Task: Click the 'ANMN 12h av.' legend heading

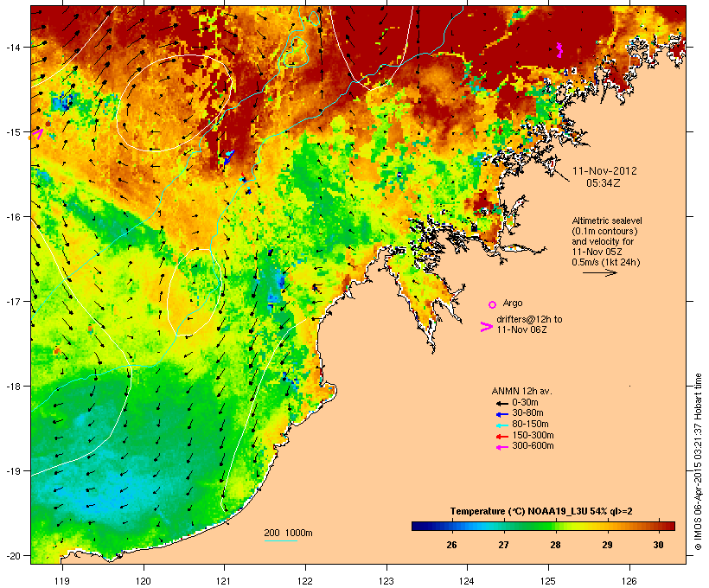Action: pos(521,391)
